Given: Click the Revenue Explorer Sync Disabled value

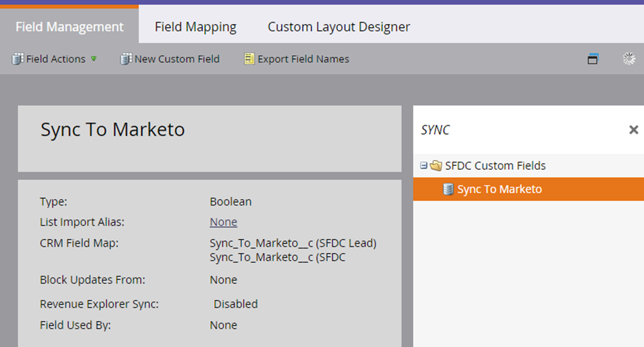Looking at the screenshot, I should (236, 305).
